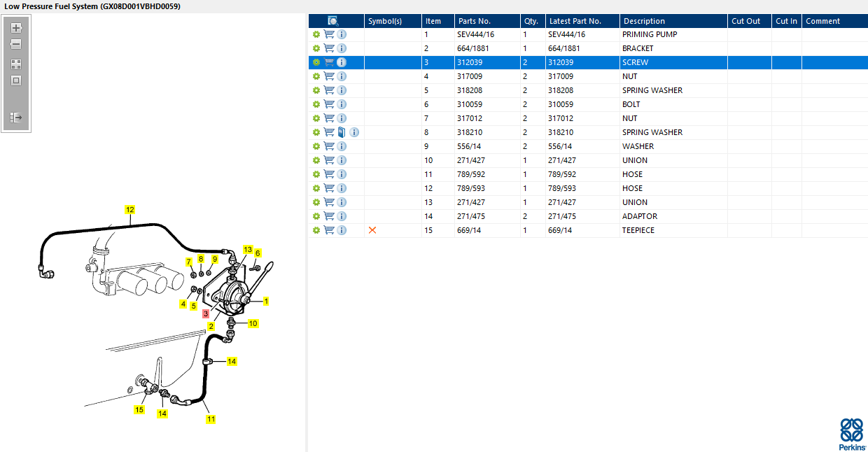Viewport: 868px width, 452px height.
Task: Add item 7 NUT 317012 to cart
Action: click(329, 118)
